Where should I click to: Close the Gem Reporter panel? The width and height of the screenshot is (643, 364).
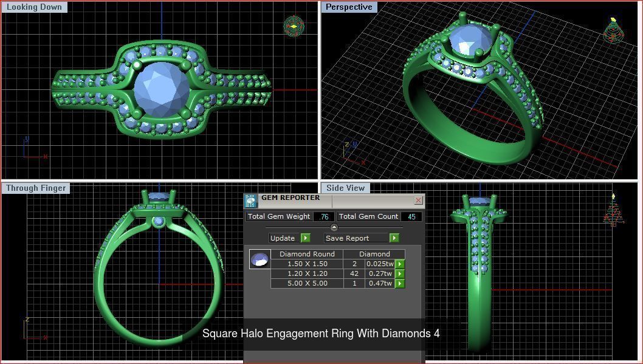[418, 200]
